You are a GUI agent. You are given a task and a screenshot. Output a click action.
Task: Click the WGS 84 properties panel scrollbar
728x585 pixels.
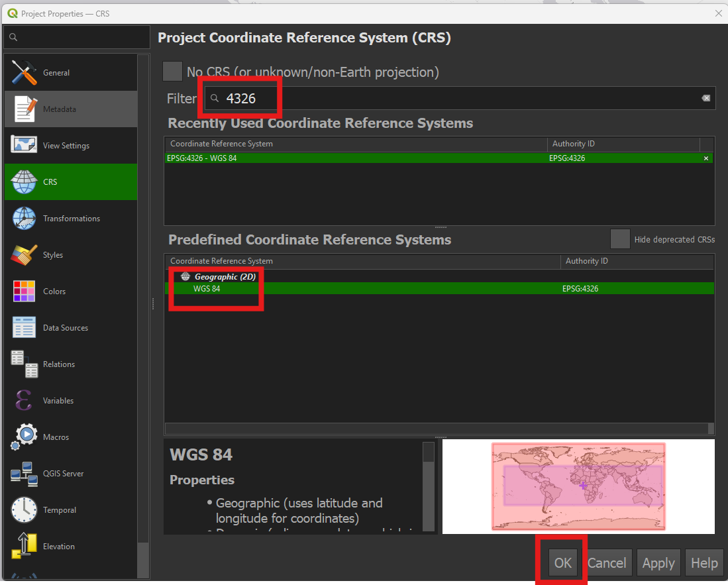click(429, 486)
